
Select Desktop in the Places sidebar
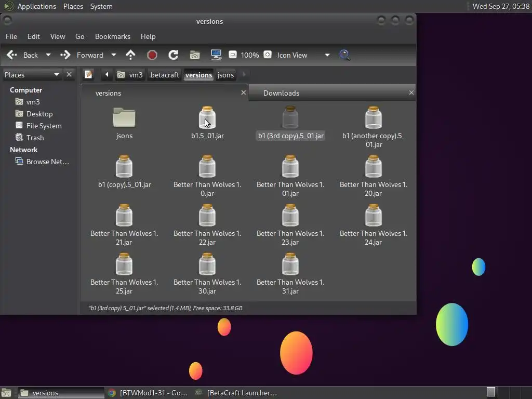pyautogui.click(x=40, y=114)
